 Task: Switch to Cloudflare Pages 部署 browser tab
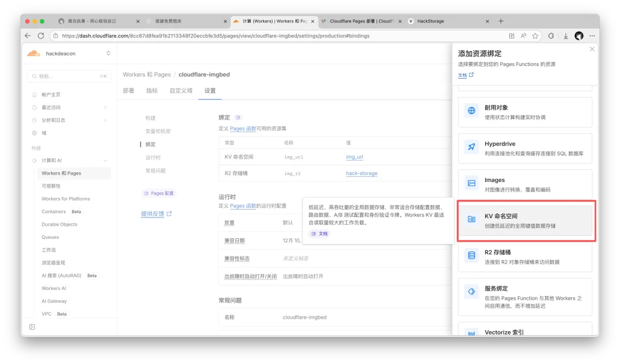click(x=362, y=21)
